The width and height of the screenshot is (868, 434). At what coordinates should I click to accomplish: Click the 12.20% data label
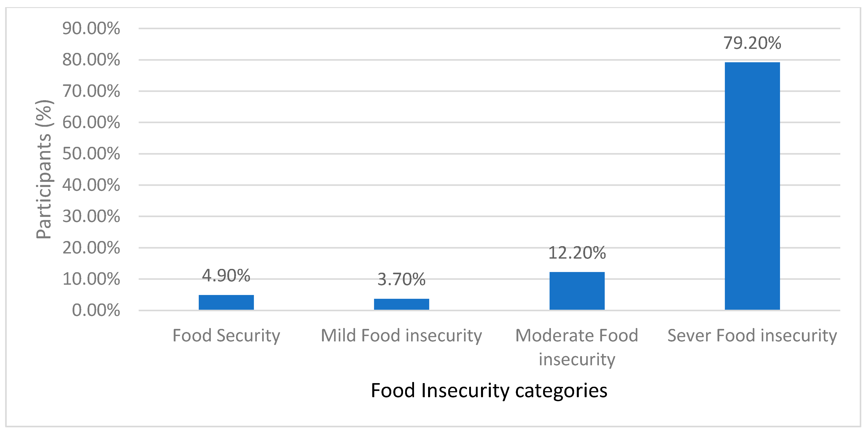coord(577,253)
